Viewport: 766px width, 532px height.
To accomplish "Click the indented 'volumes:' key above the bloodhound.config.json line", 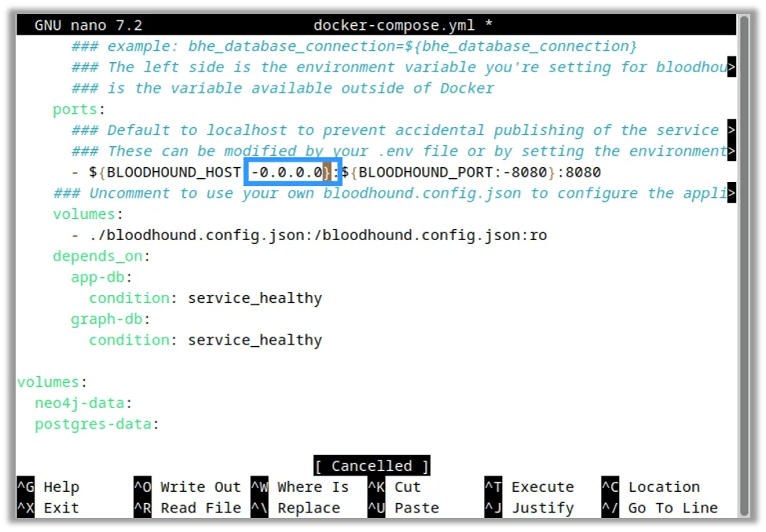I will click(88, 214).
